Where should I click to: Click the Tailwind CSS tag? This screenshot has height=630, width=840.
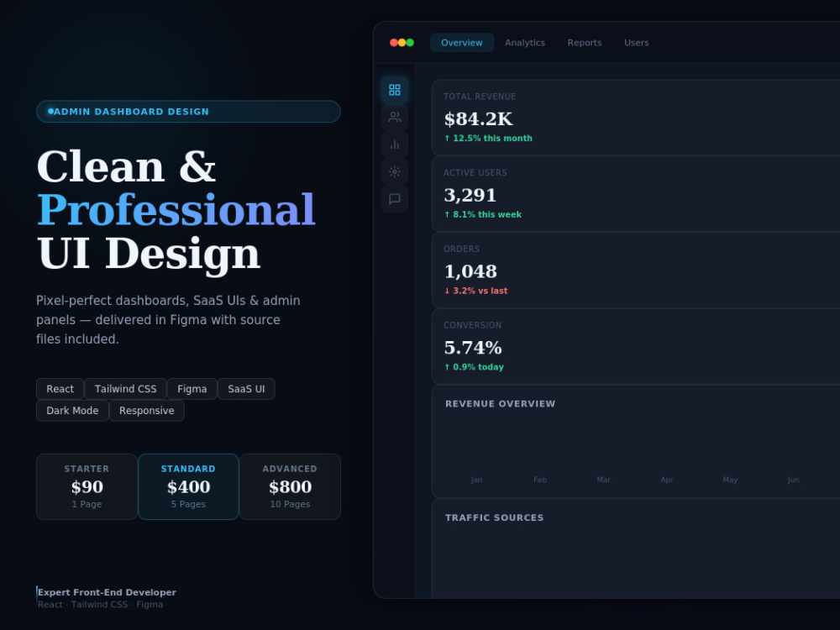coord(125,389)
